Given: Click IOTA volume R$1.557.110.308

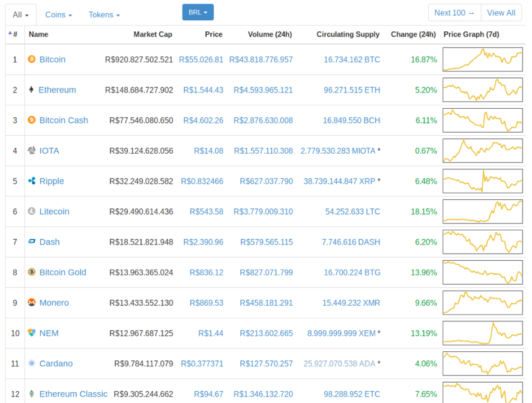Looking at the screenshot, I should pos(263,151).
